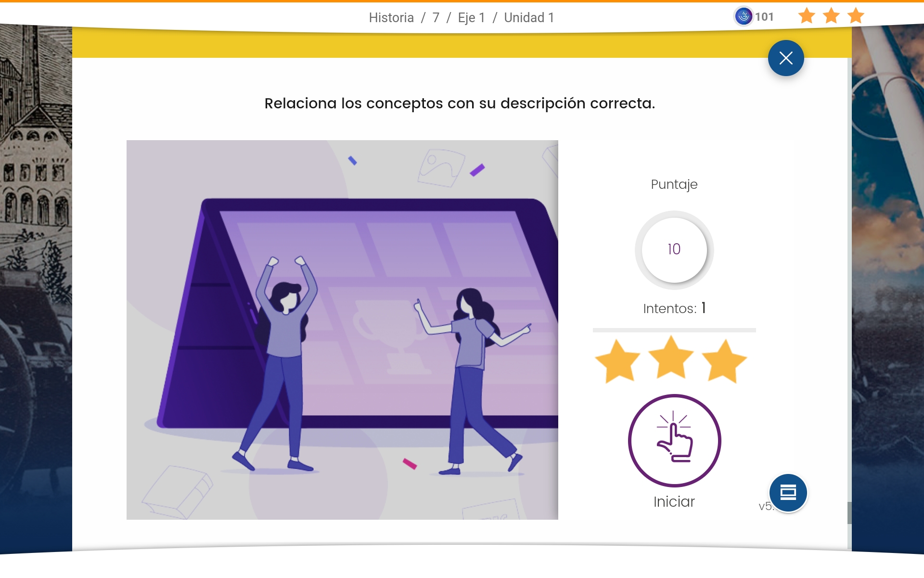Click the first header star
Image resolution: width=924 pixels, height=578 pixels.
tap(807, 16)
